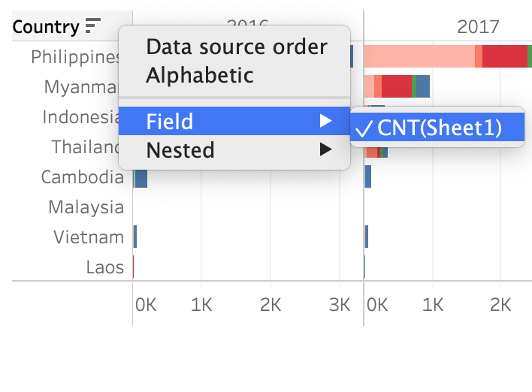Select Data source order sort option

pos(236,47)
